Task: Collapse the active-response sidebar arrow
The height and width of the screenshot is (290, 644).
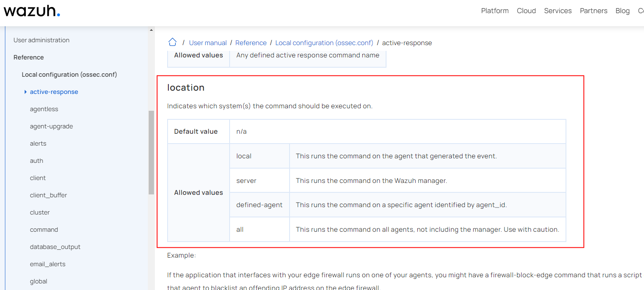Action: [25, 92]
